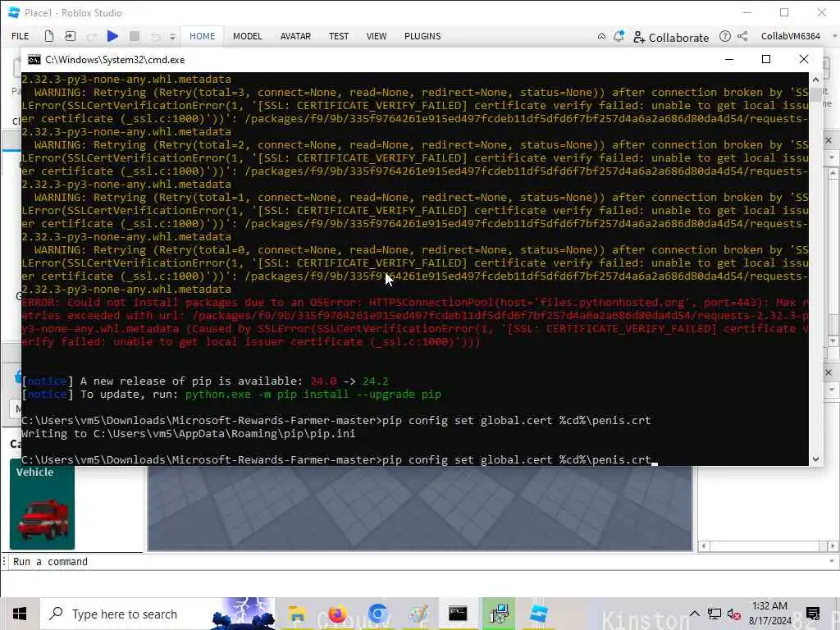Viewport: 840px width, 630px height.
Task: Switch to the AVATAR ribbon tab
Action: tap(295, 36)
